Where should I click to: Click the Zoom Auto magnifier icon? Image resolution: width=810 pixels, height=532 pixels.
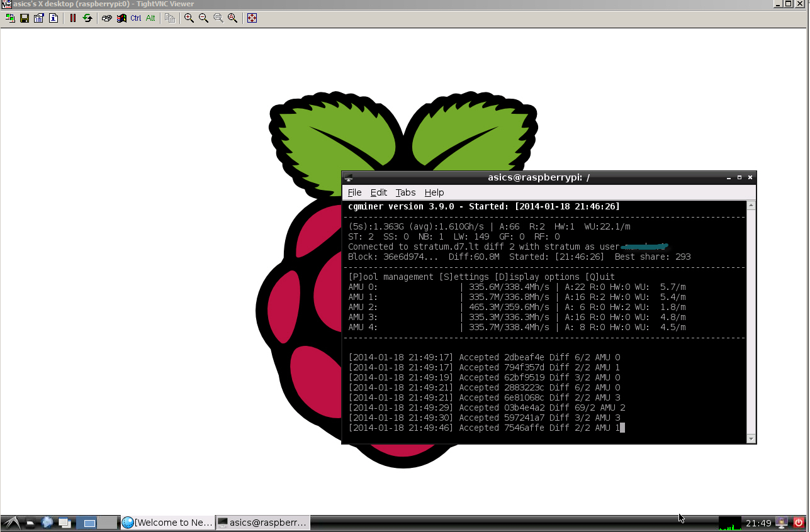click(233, 18)
